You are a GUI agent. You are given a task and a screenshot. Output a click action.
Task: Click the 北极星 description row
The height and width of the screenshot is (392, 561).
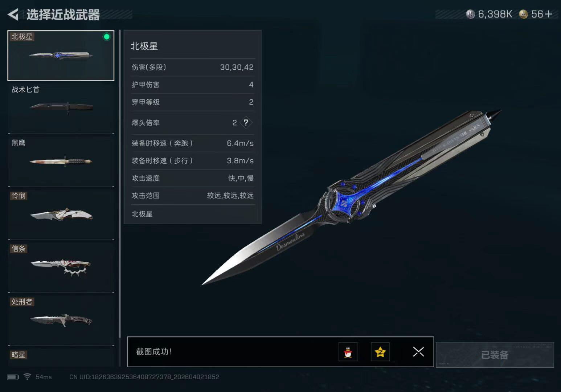coord(193,214)
